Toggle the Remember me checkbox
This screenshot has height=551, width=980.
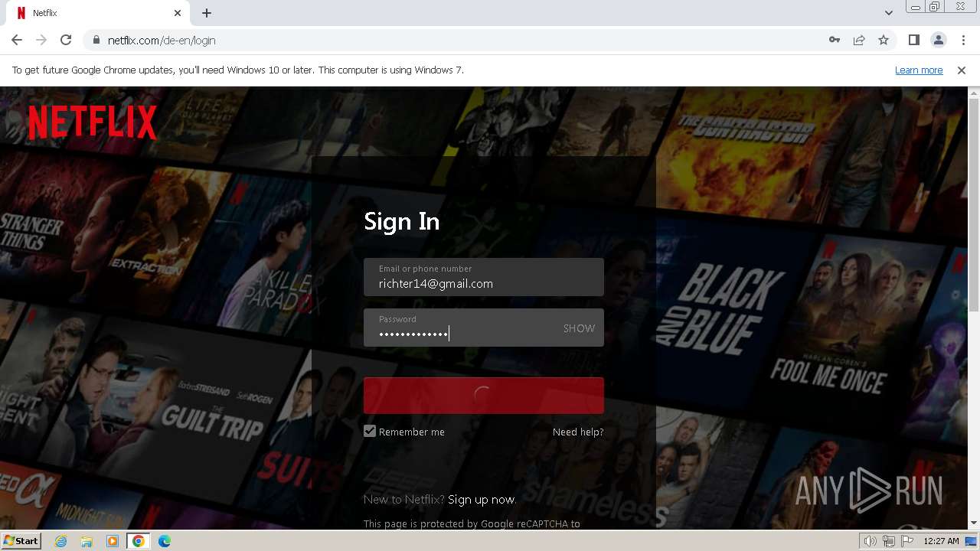point(370,431)
